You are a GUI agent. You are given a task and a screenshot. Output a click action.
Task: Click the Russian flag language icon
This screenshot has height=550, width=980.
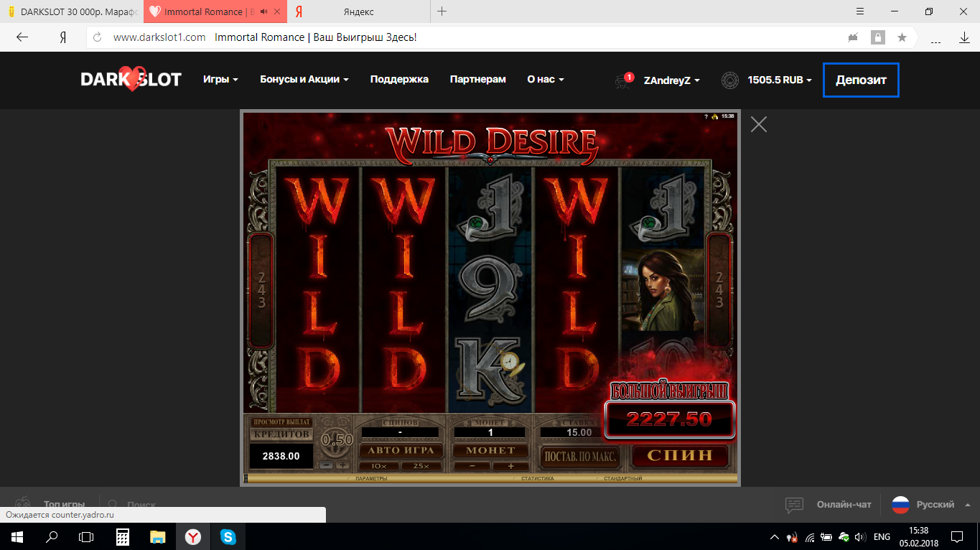(900, 505)
